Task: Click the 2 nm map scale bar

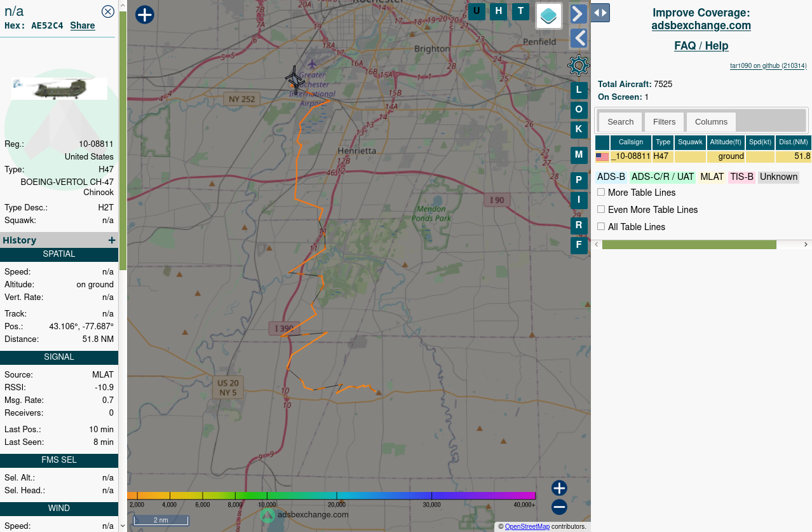Action: point(161,520)
